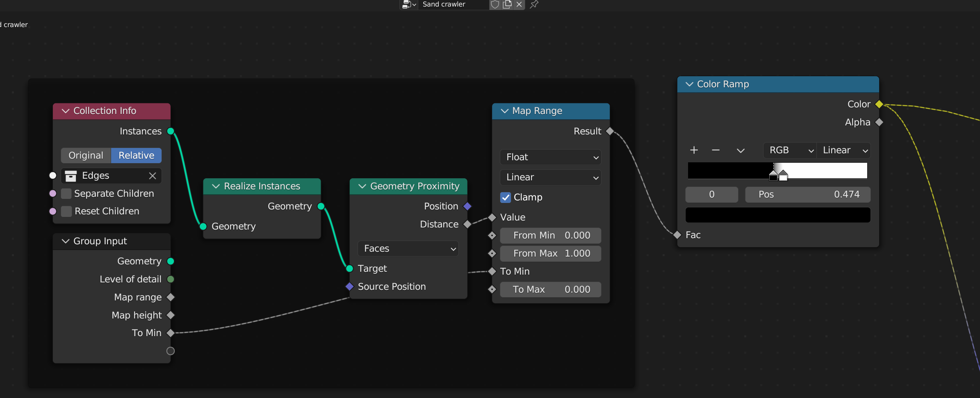Open the Faces target element dropdown
This screenshot has height=398, width=980.
(x=408, y=249)
